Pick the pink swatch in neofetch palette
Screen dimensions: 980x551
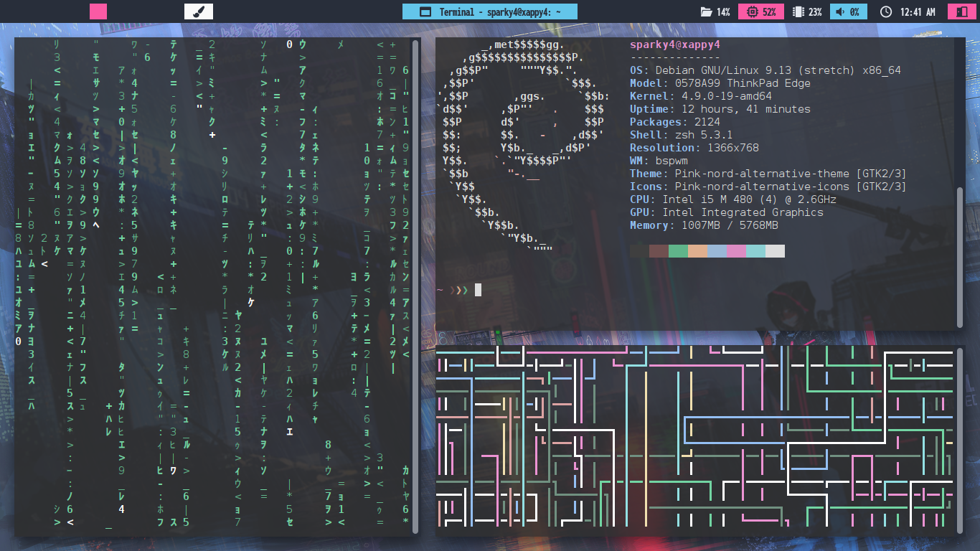(736, 251)
